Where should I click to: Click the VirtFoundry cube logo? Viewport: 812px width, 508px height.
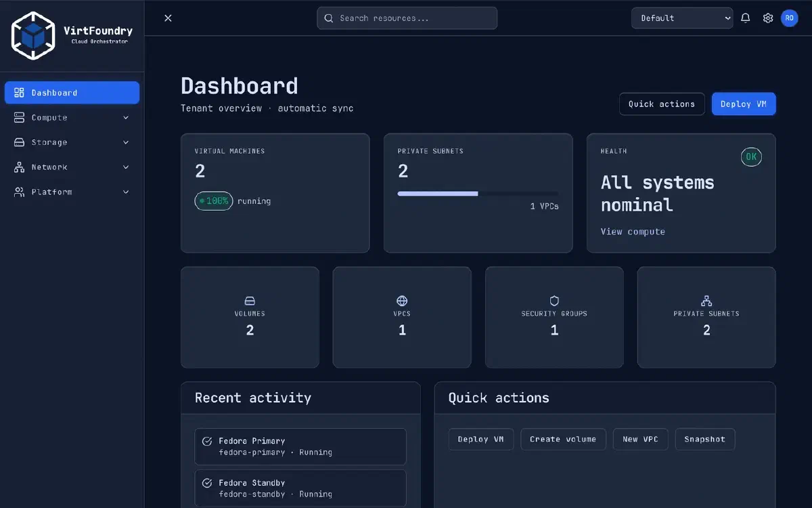[32, 35]
